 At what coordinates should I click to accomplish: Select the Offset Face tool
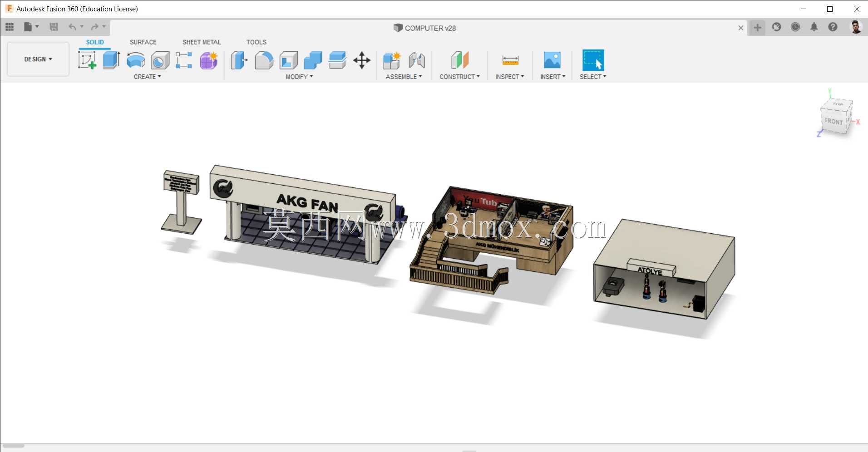337,60
